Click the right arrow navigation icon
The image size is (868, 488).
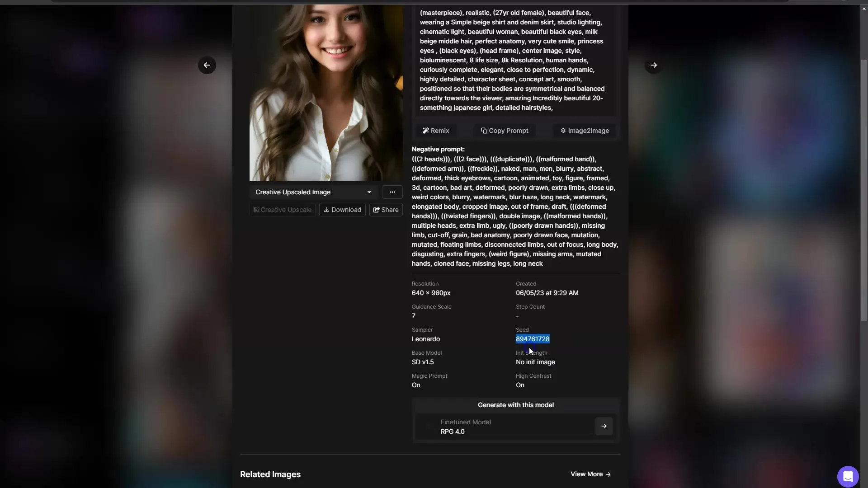pos(653,65)
